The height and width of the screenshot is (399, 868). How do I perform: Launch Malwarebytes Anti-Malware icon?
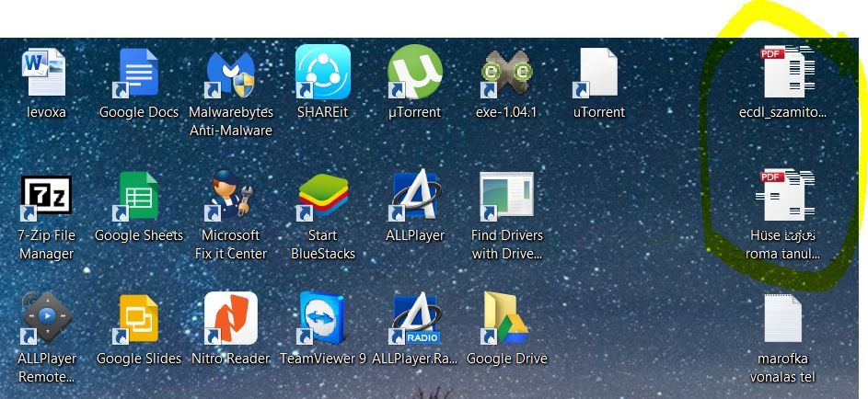pyautogui.click(x=230, y=74)
